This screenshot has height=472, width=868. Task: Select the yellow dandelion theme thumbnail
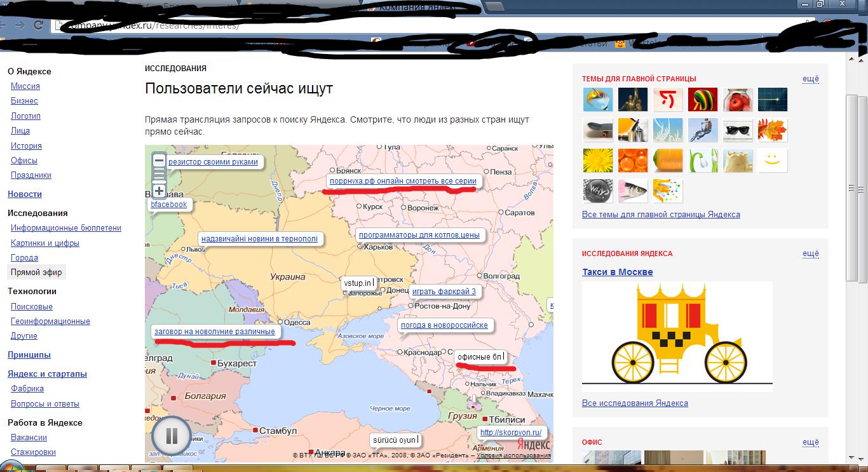tap(598, 161)
